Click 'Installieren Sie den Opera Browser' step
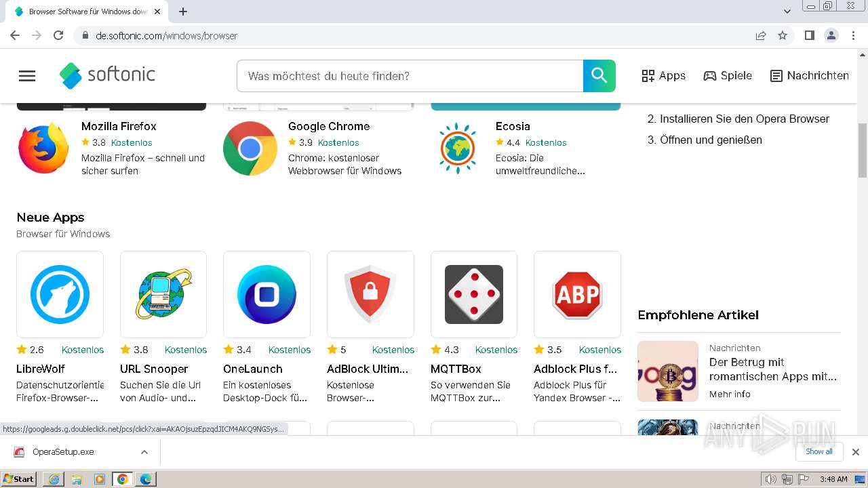This screenshot has height=488, width=868. 745,119
